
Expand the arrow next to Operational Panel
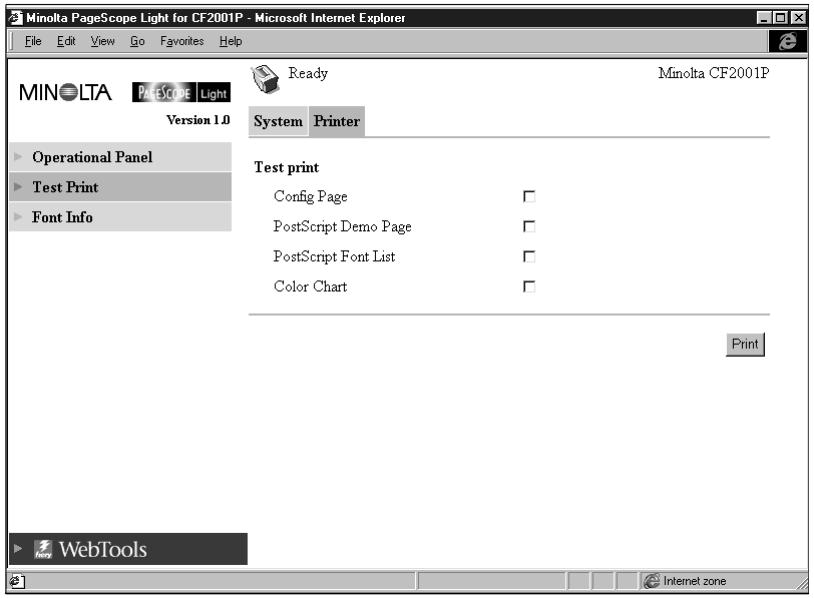click(18, 157)
